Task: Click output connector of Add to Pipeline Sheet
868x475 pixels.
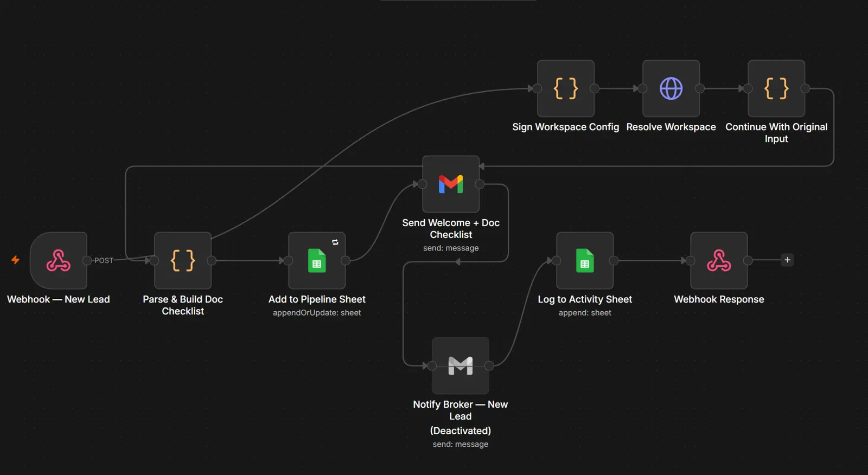Action: click(x=346, y=260)
